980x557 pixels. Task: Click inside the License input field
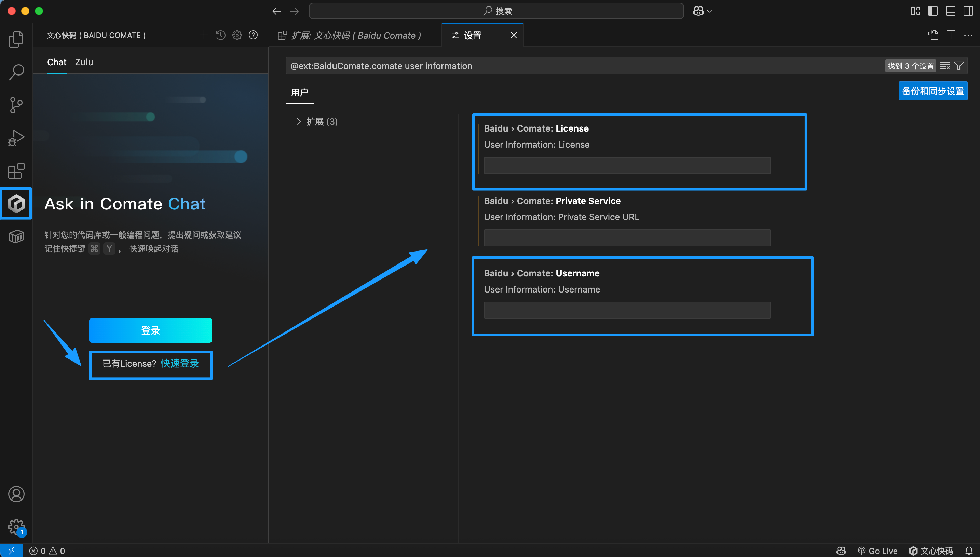(x=626, y=165)
